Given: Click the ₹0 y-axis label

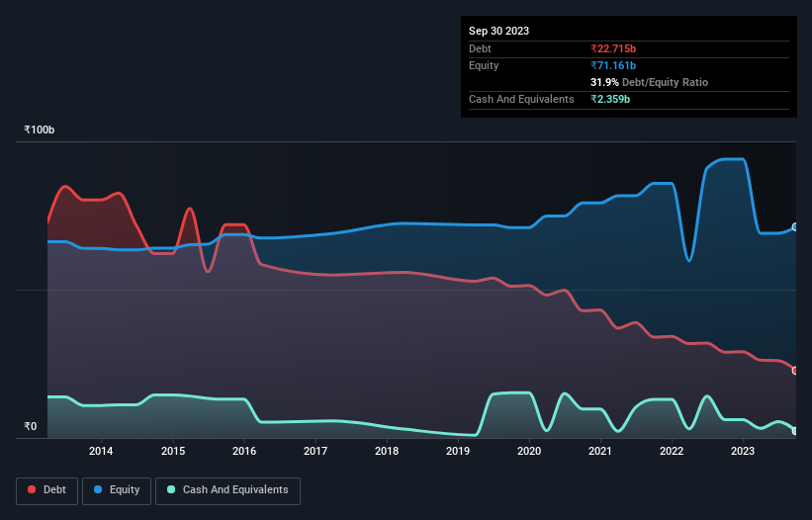Looking at the screenshot, I should click(30, 426).
